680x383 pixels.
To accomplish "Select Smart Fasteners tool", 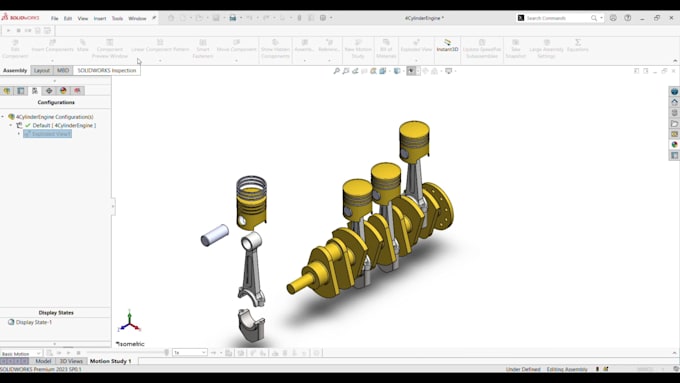I will click(203, 49).
